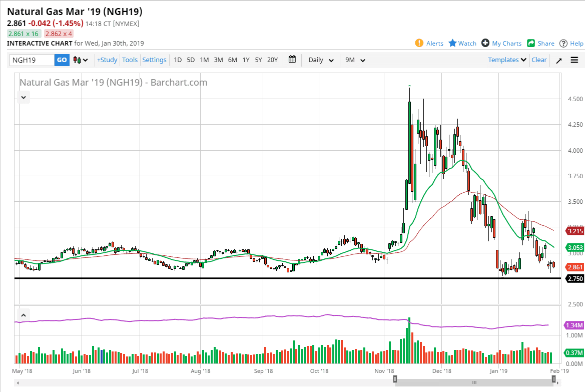The image size is (585, 392).
Task: Click the red 2.862 x 4 ask quote
Action: coord(59,34)
